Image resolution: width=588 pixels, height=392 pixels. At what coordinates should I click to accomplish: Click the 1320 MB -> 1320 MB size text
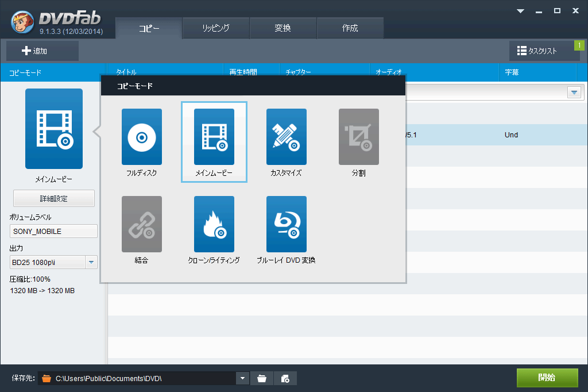(42, 291)
